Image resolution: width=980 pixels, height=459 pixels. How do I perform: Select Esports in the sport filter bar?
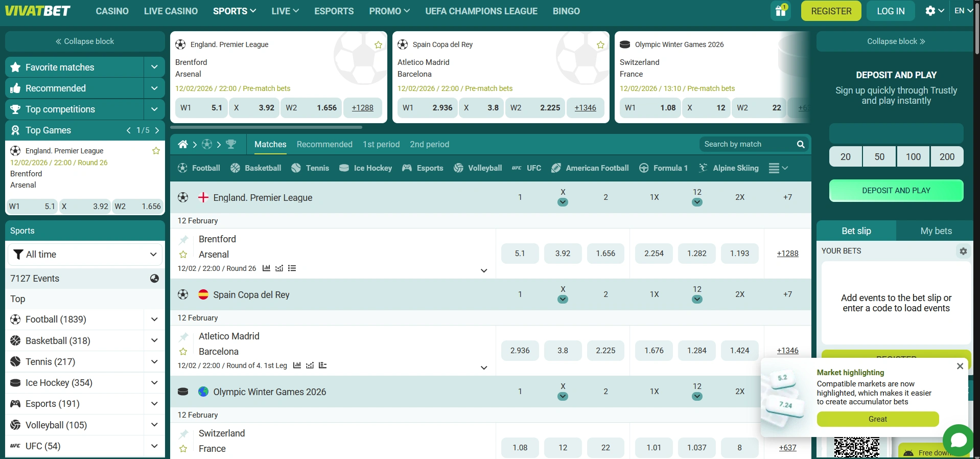pos(423,168)
